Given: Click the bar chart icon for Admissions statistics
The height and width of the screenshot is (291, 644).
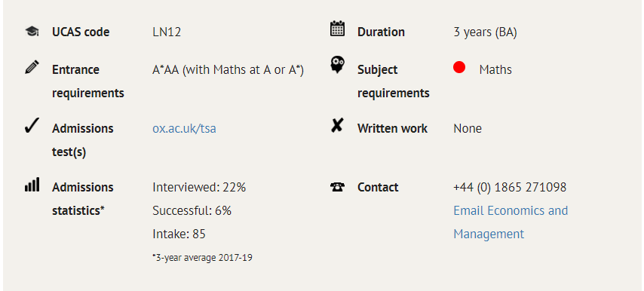Looking at the screenshot, I should coord(32,184).
